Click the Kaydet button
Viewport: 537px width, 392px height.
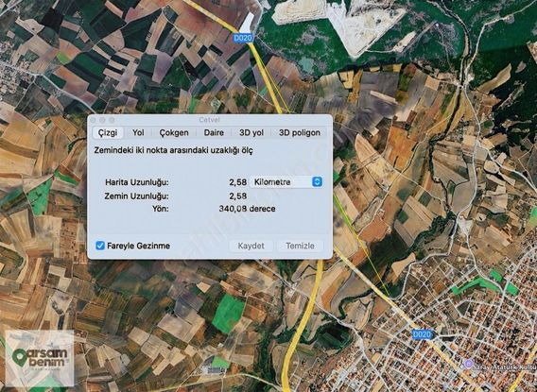click(251, 246)
